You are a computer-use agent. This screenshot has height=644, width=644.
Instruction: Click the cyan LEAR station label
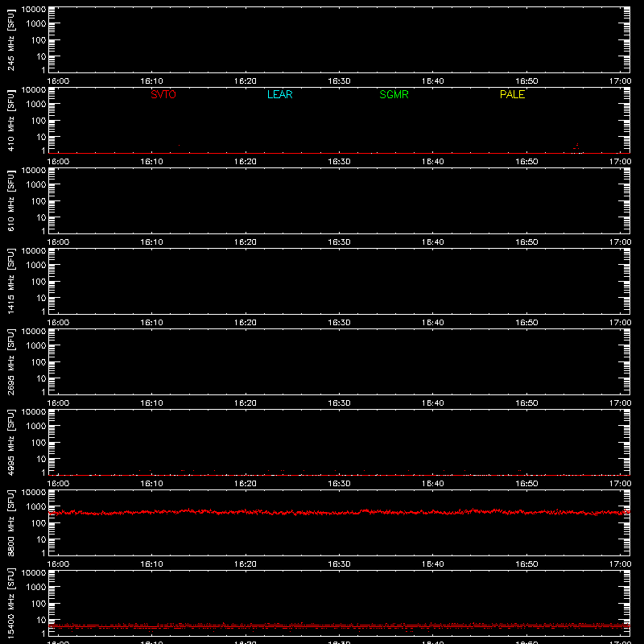(279, 94)
